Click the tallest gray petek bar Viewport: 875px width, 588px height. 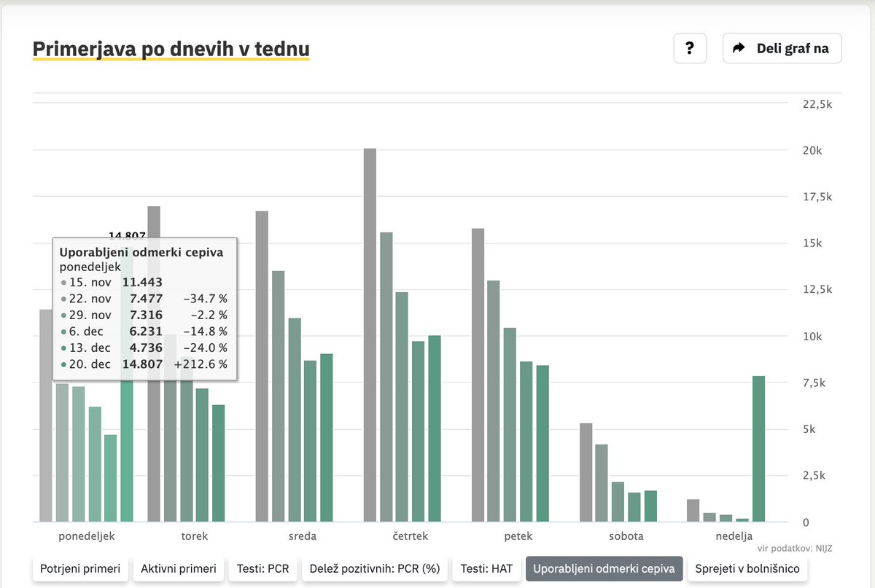tap(478, 375)
